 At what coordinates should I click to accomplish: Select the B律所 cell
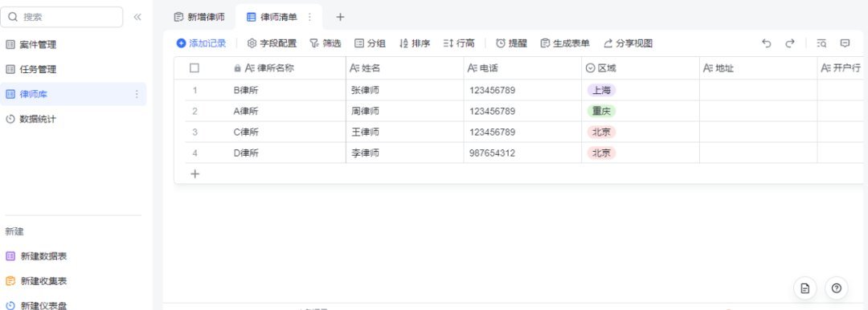point(287,90)
